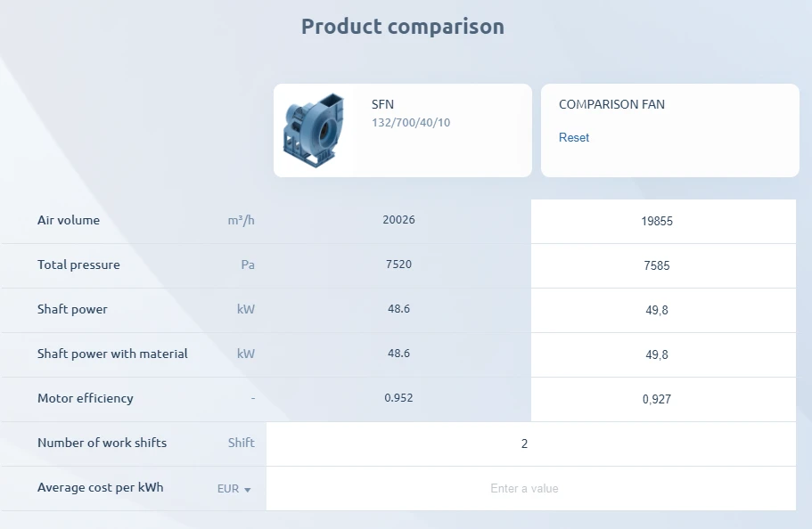This screenshot has width=812, height=529.
Task: Click the 132/700/40/10 model number text
Action: pyautogui.click(x=411, y=122)
